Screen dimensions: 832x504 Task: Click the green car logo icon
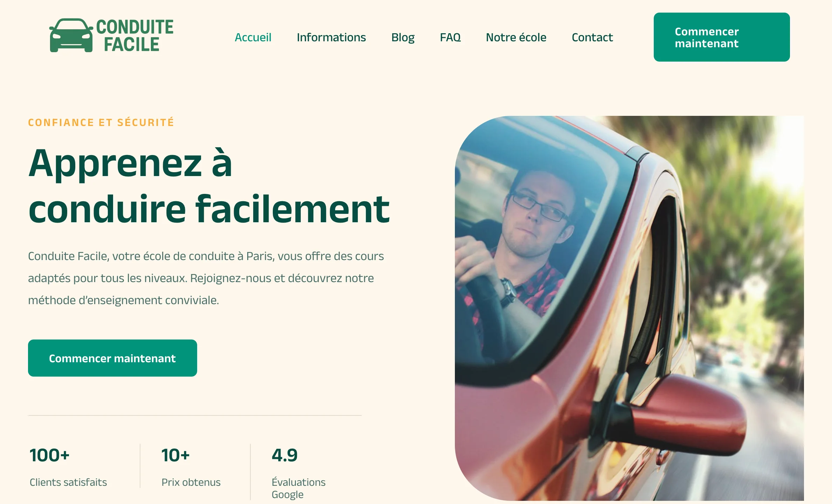pos(71,35)
